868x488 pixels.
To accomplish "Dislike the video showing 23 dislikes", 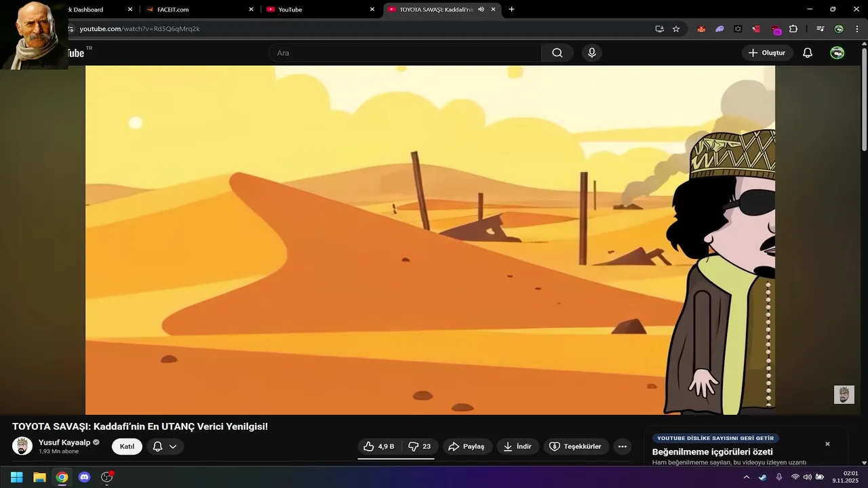I will pos(420,447).
